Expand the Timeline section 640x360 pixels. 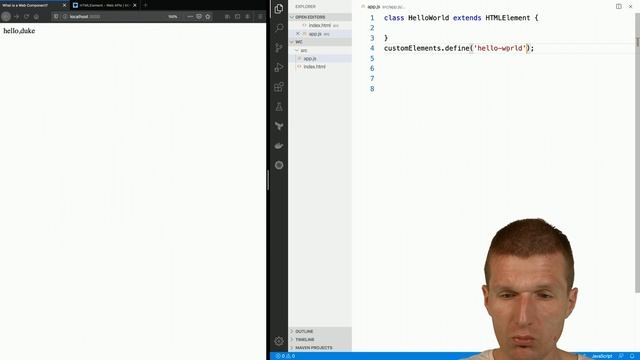click(320, 340)
